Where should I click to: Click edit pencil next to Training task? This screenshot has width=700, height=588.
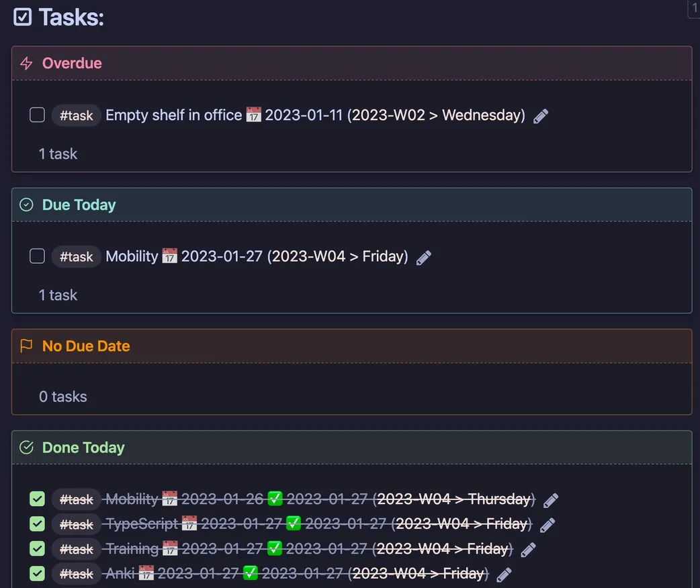[x=528, y=550]
